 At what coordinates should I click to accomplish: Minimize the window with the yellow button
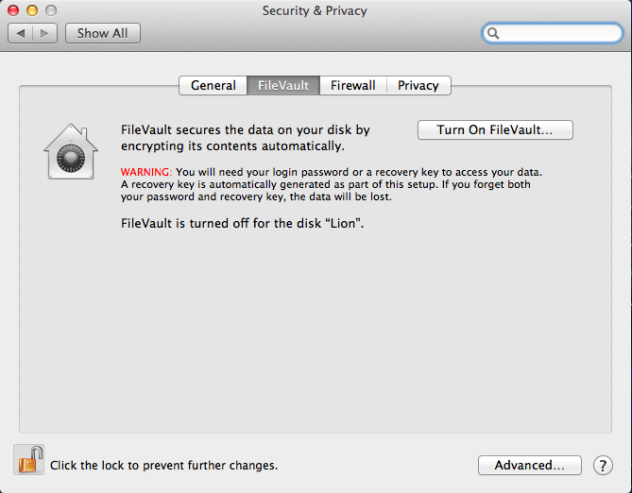pyautogui.click(x=32, y=10)
